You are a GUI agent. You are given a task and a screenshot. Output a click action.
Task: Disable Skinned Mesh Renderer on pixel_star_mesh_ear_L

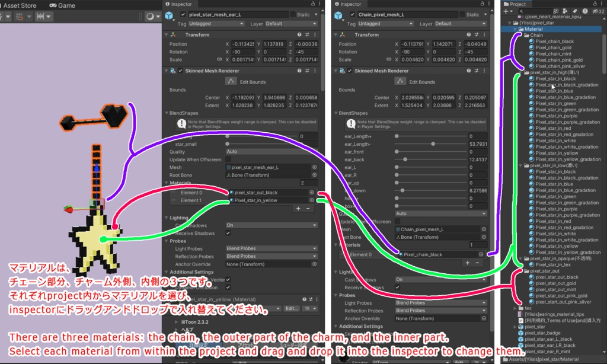[x=180, y=71]
